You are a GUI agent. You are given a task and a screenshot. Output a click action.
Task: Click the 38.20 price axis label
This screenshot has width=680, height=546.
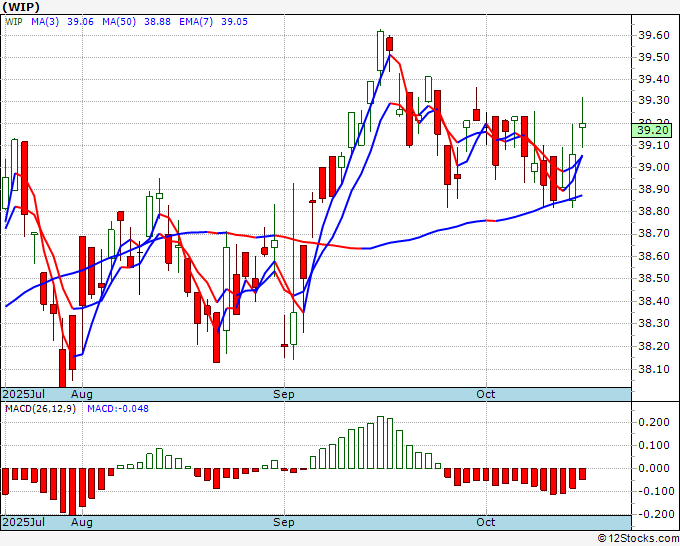pos(654,347)
